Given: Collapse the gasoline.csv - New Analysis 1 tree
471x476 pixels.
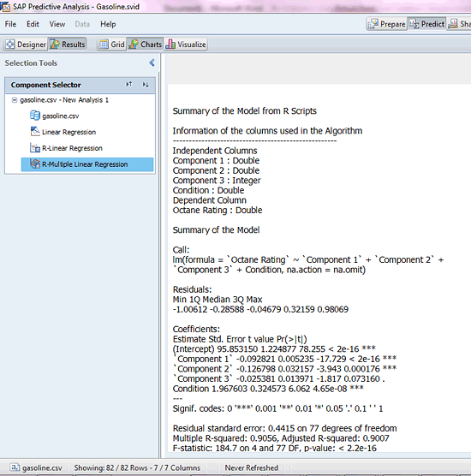Looking at the screenshot, I should pyautogui.click(x=15, y=100).
